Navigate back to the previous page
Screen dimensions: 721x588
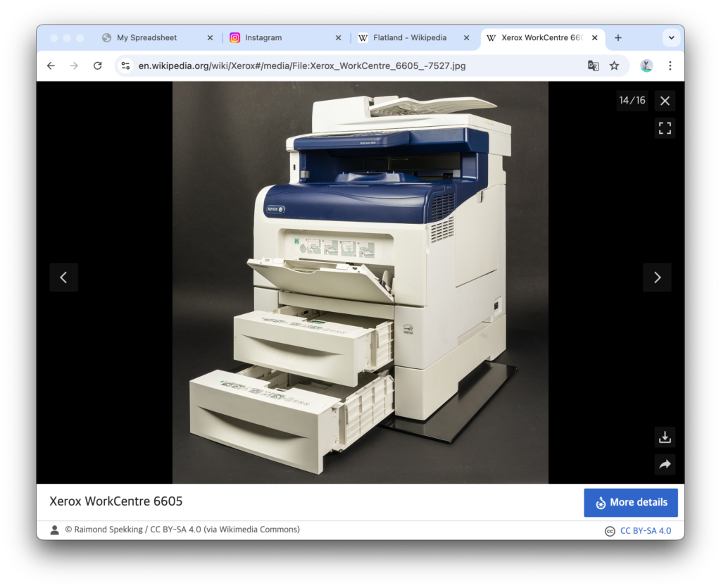tap(51, 65)
